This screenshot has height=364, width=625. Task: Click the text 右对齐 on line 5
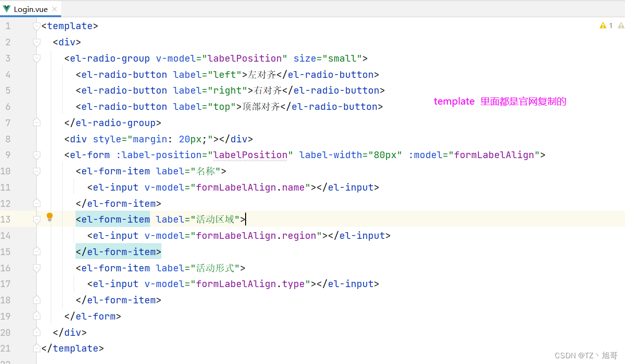[268, 90]
